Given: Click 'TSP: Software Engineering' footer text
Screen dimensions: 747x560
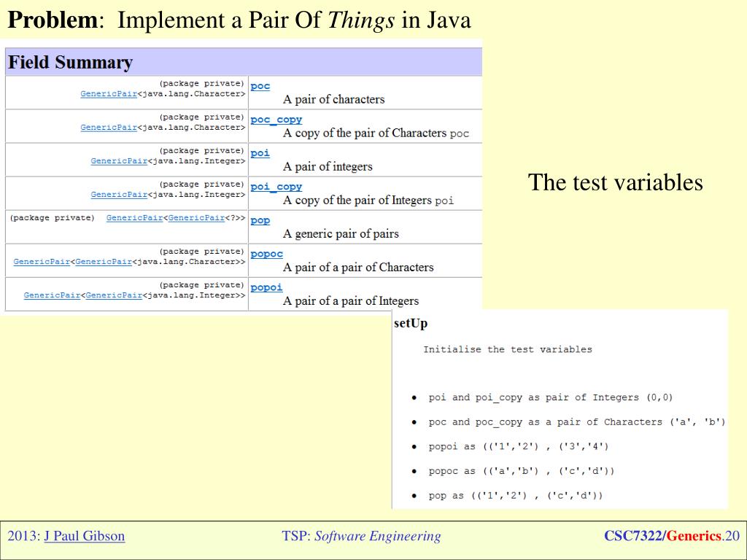Looking at the screenshot, I should coord(361,536).
